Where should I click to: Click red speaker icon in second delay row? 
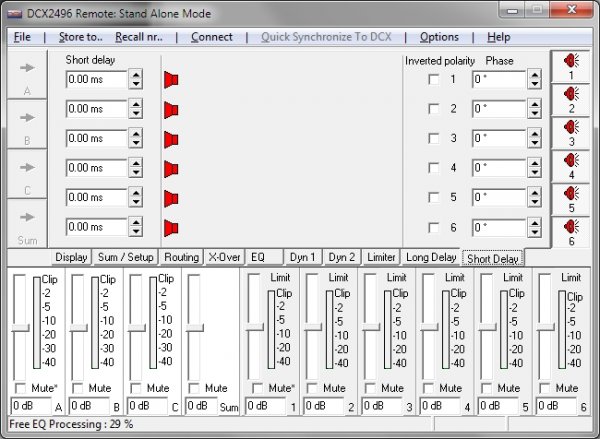pyautogui.click(x=171, y=110)
